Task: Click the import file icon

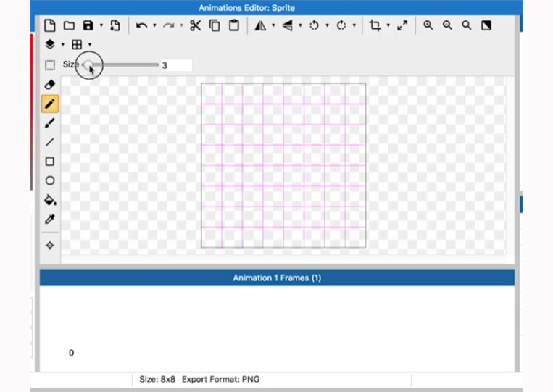Action: click(115, 25)
